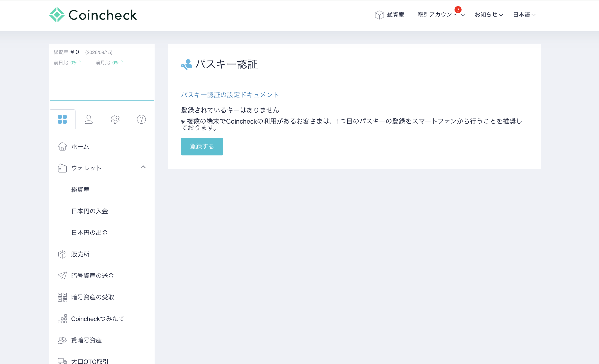
Task: Click the passkey user-key icon beside the title
Action: pos(186,64)
